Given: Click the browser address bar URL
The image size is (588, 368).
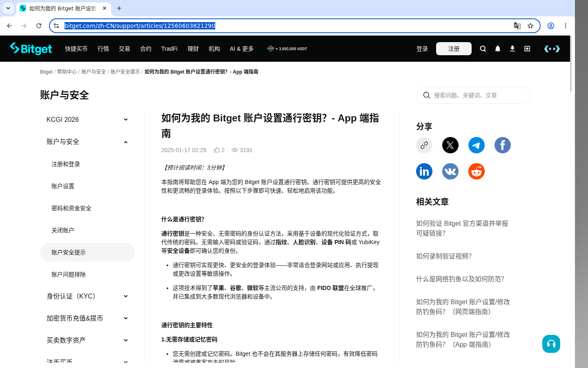Looking at the screenshot, I should click(x=140, y=26).
